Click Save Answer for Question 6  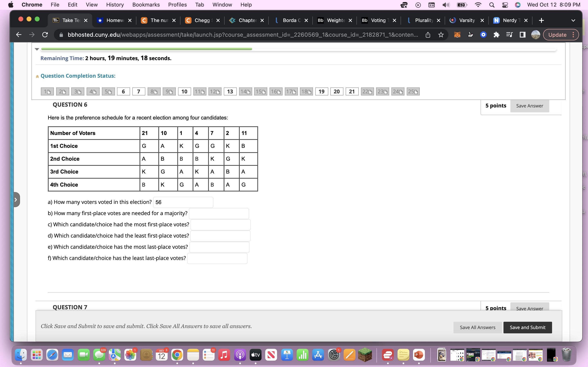point(529,106)
